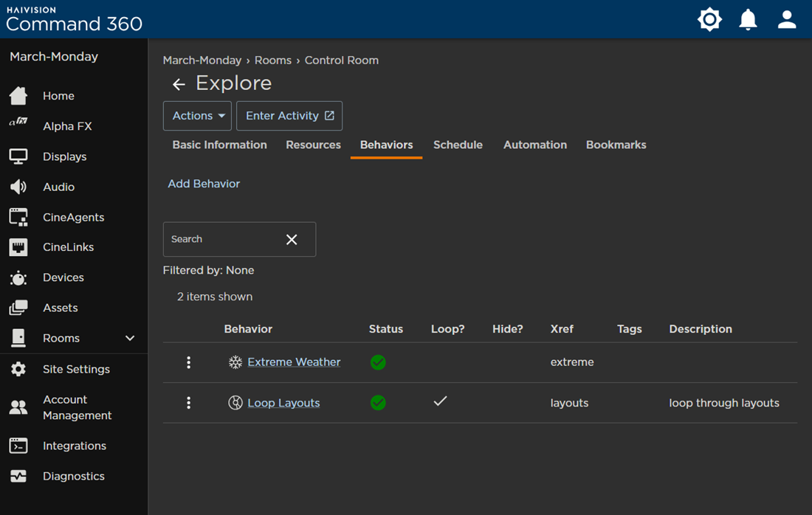Open the three-dot menu for Extreme Weather
The height and width of the screenshot is (515, 812).
pyautogui.click(x=188, y=362)
